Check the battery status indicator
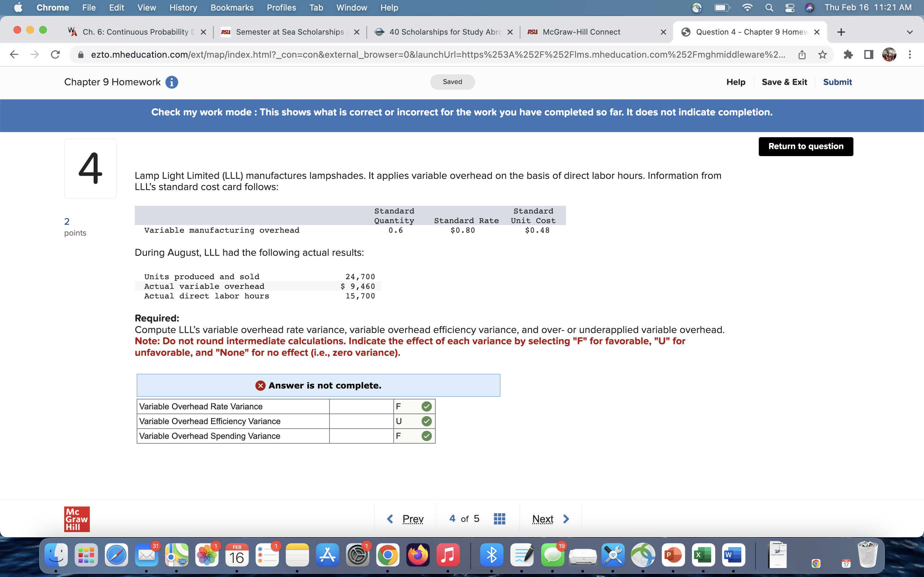 (722, 8)
